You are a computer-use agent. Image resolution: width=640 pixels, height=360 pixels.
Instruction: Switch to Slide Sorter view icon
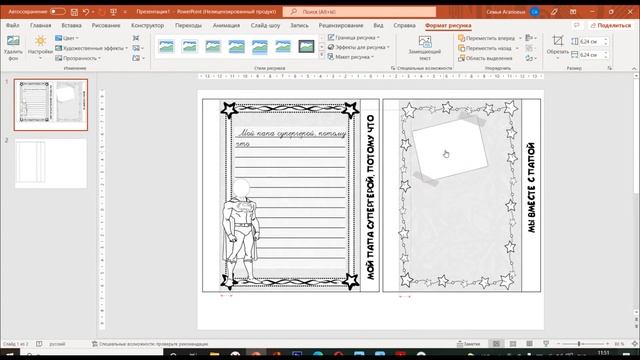coord(513,344)
